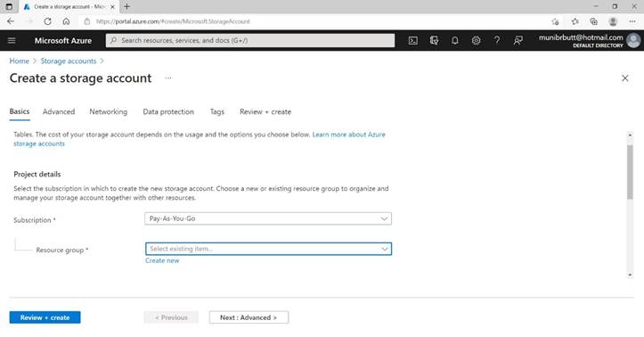
Task: Open browser Favorites list icon
Action: coord(575,21)
